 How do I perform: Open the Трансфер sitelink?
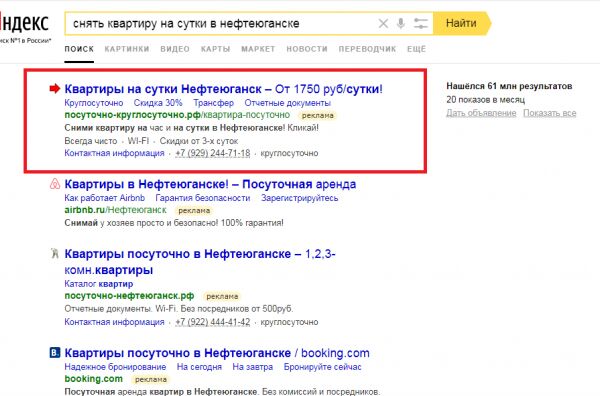pos(213,103)
